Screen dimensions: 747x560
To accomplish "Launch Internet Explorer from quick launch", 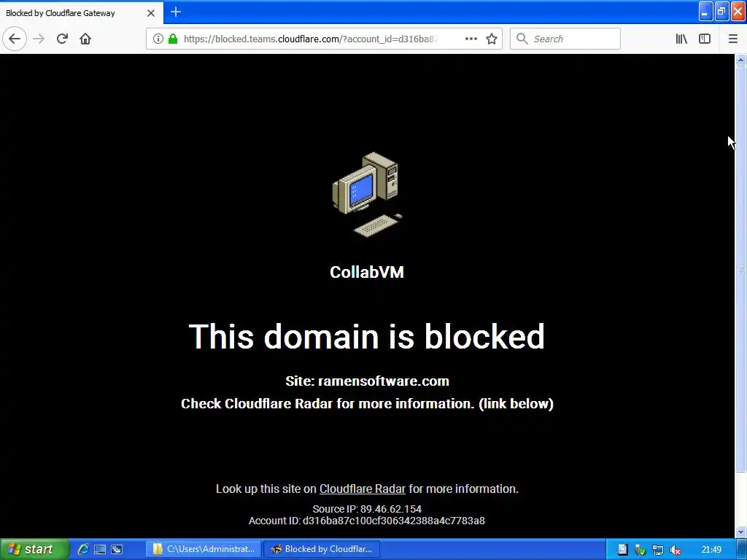I will point(83,549).
